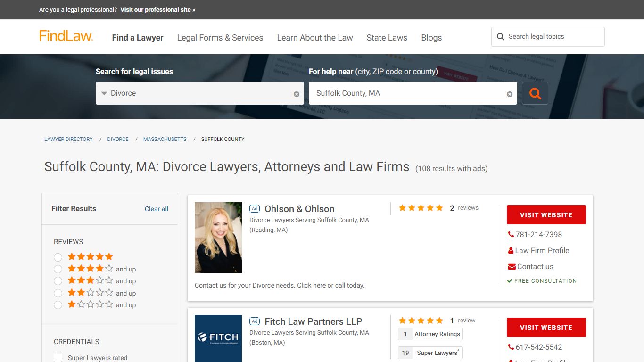This screenshot has height=362, width=644.
Task: Click the Attorney Ratings badge
Action: pos(430,334)
